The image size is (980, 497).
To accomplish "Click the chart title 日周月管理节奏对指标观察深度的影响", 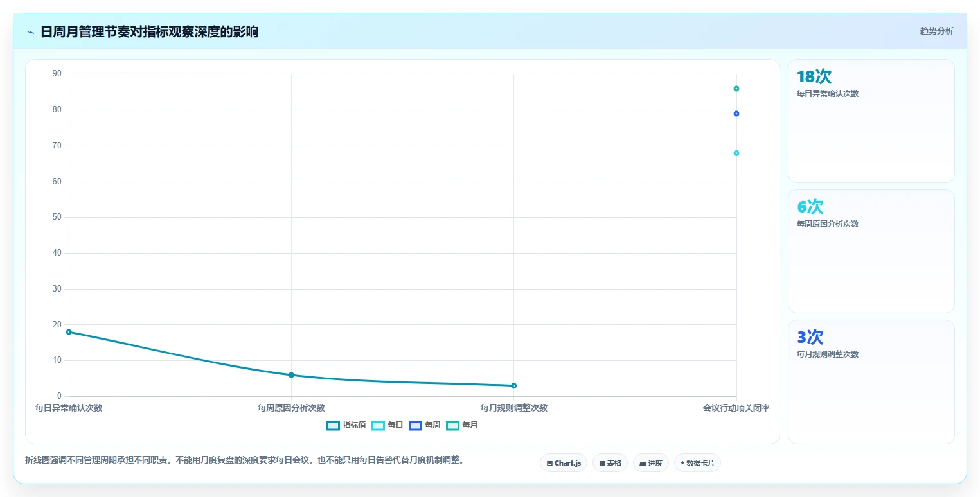I will pos(149,32).
